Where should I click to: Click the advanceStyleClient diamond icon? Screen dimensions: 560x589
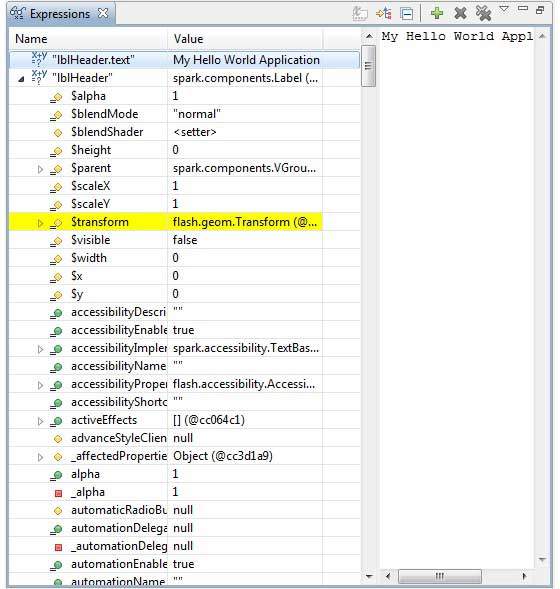57,438
